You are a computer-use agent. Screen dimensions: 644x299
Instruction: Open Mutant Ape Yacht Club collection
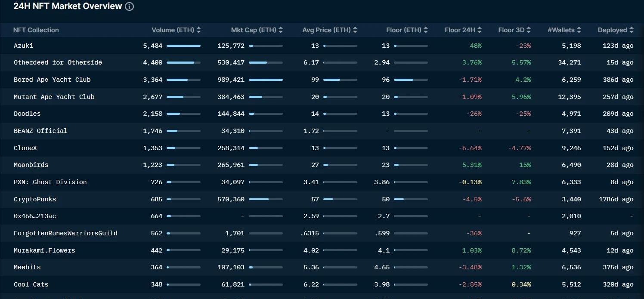[54, 97]
